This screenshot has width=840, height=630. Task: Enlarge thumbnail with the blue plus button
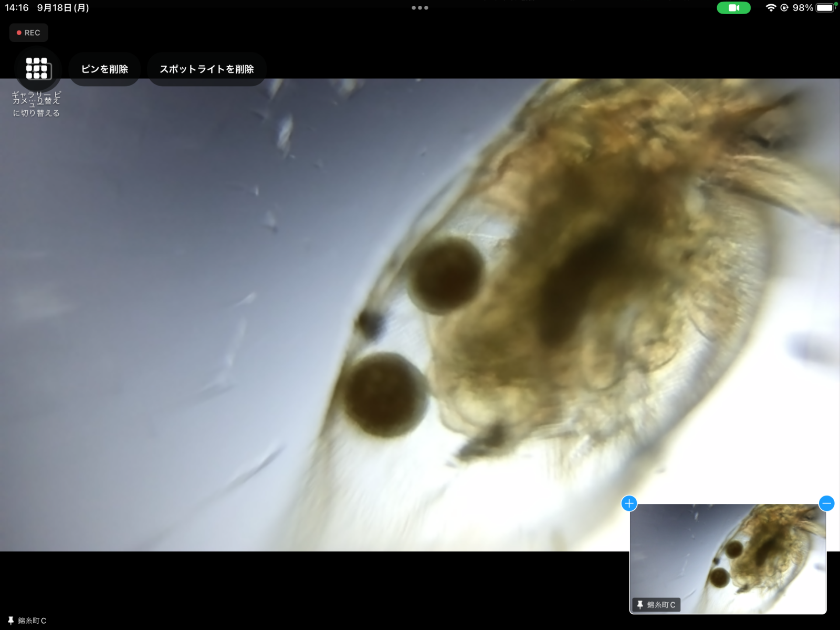(629, 503)
